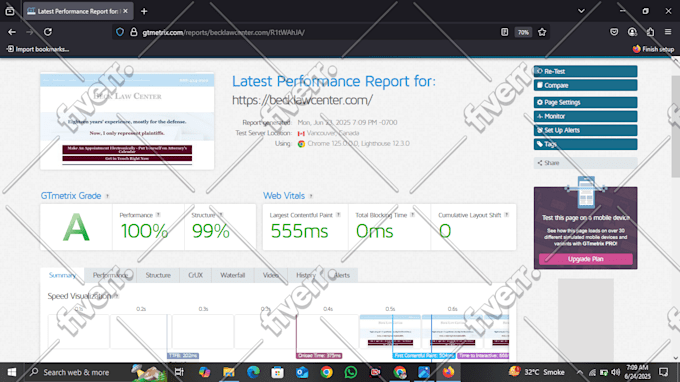Open the Firefox account icon
Image resolution: width=680 pixels, height=382 pixels.
click(632, 32)
